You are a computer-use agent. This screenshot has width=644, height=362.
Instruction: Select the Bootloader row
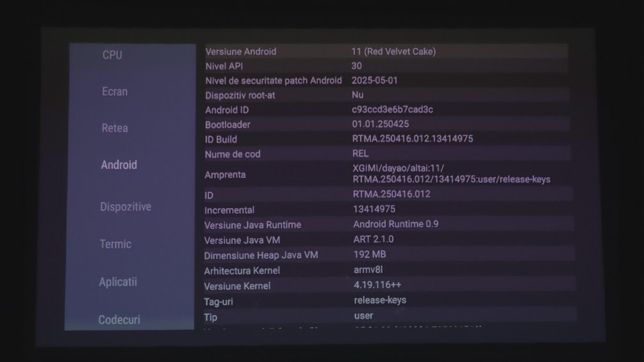point(385,124)
